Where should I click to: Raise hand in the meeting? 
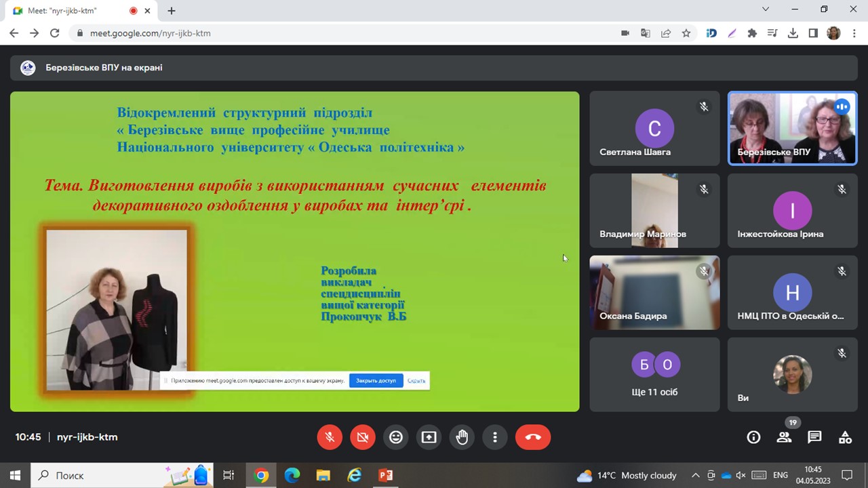coord(462,437)
